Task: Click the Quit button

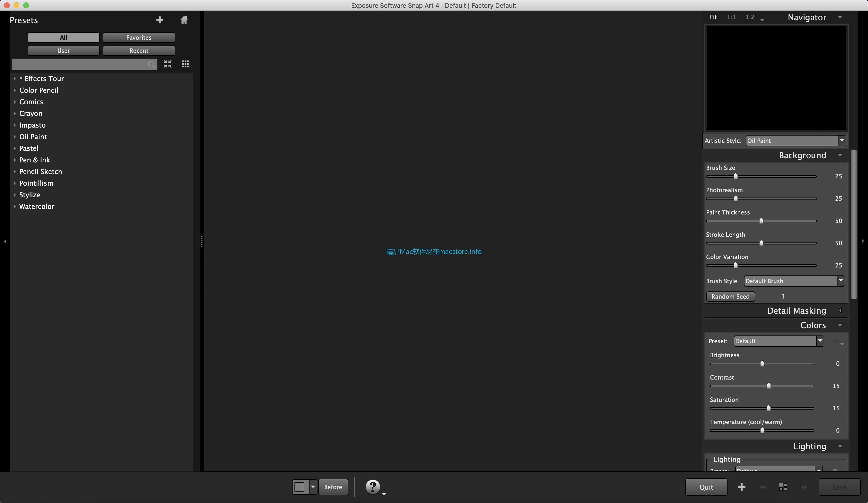Action: [x=706, y=486]
